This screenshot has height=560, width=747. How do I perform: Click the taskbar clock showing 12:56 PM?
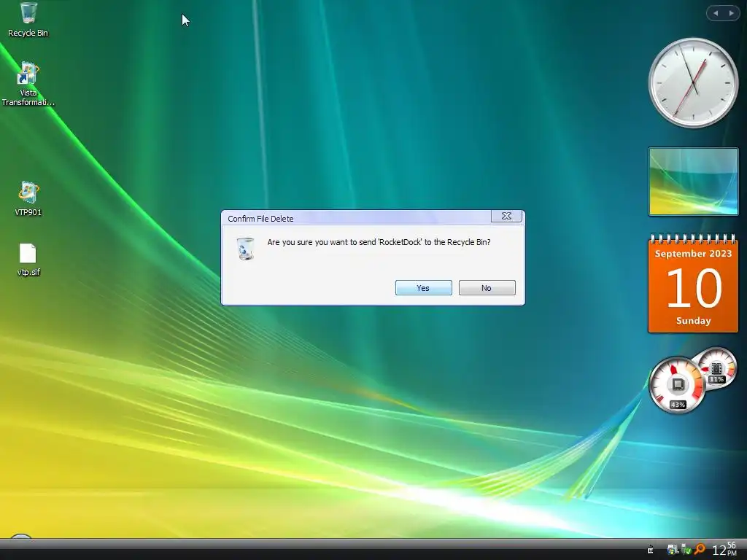724,550
